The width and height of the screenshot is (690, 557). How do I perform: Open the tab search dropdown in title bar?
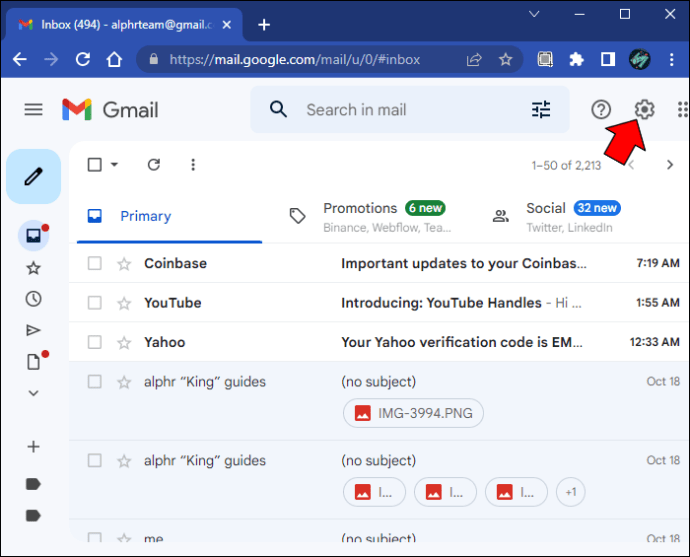pyautogui.click(x=534, y=14)
